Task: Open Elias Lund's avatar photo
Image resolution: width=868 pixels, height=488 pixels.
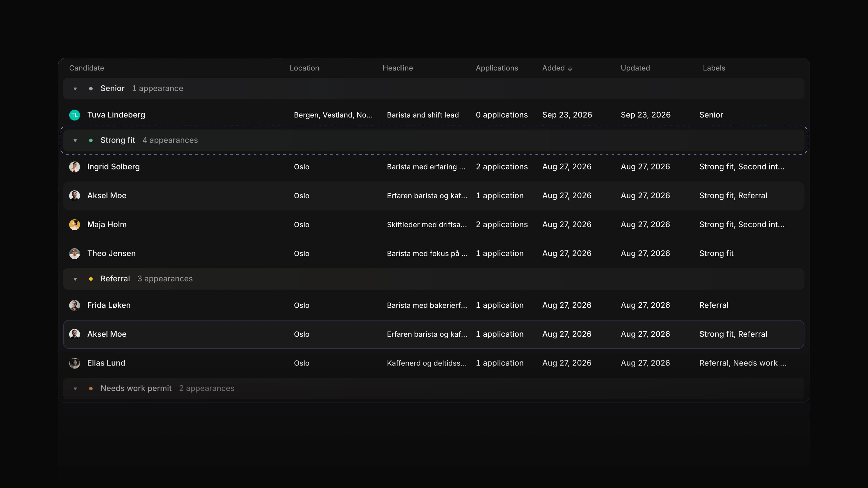Action: [x=74, y=363]
